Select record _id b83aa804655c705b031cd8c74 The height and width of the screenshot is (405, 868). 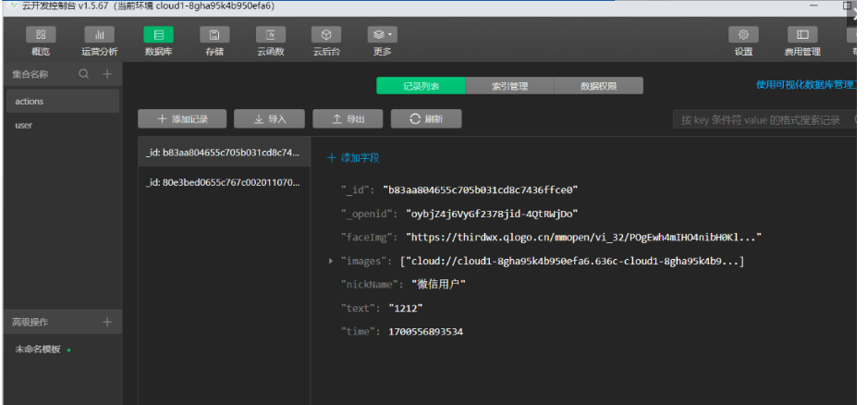coord(224,153)
